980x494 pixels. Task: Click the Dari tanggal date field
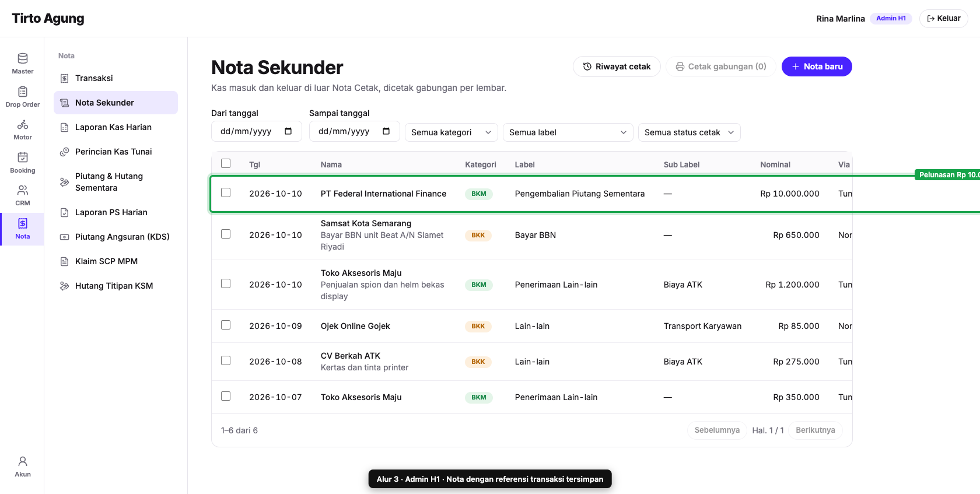click(x=257, y=131)
